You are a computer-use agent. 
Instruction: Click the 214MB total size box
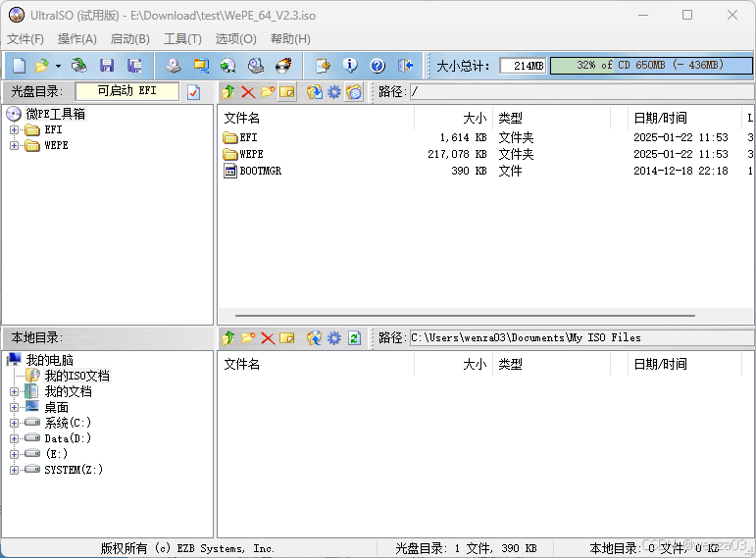click(x=524, y=66)
